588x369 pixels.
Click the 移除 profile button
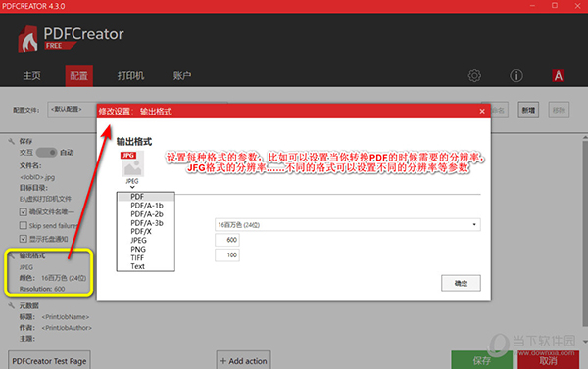(559, 110)
